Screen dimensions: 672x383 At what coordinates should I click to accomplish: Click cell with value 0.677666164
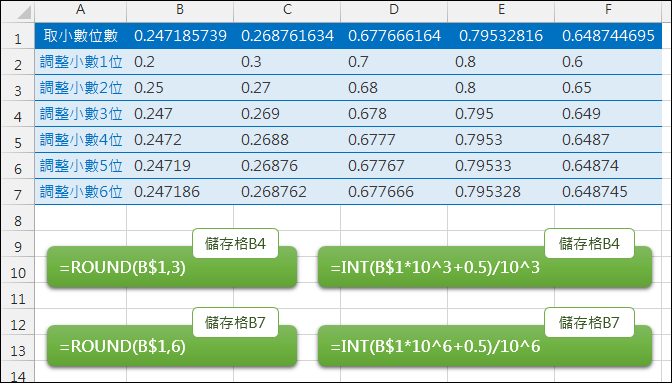pos(394,36)
